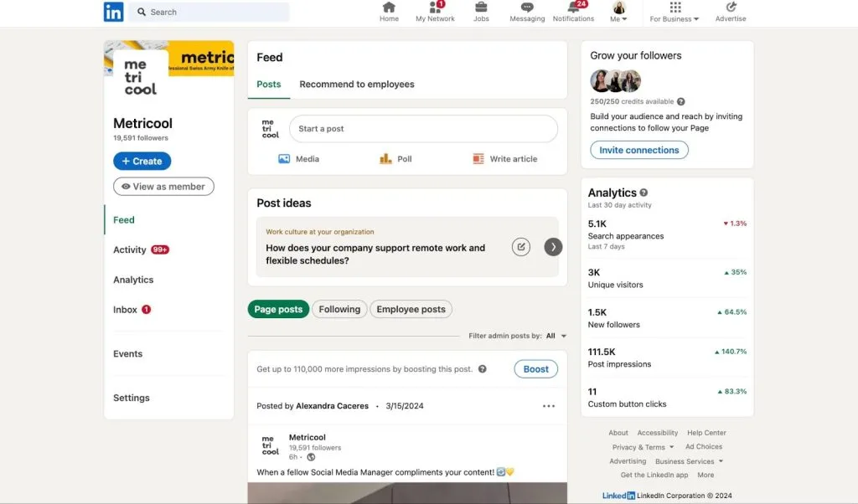The height and width of the screenshot is (504, 858).
Task: Open the Home nav icon
Action: pos(389,7)
